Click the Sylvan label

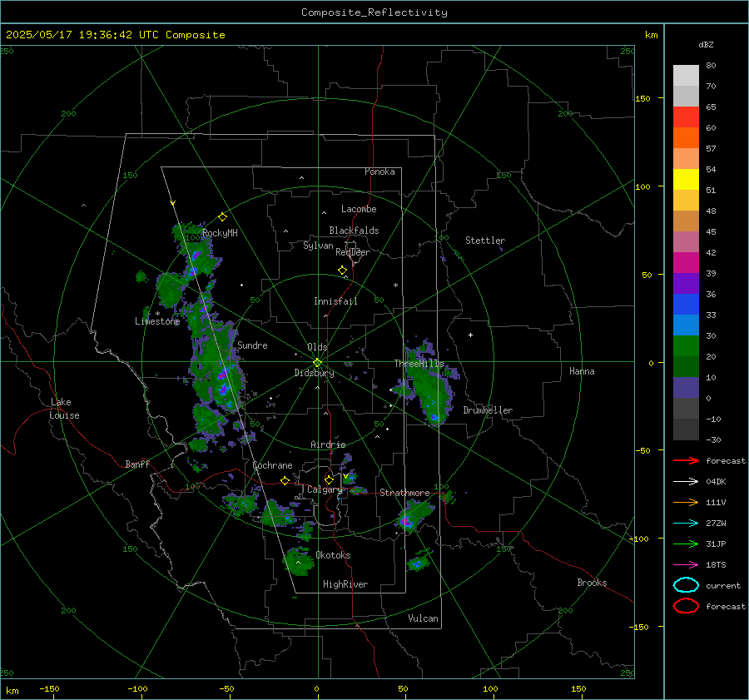coord(318,246)
